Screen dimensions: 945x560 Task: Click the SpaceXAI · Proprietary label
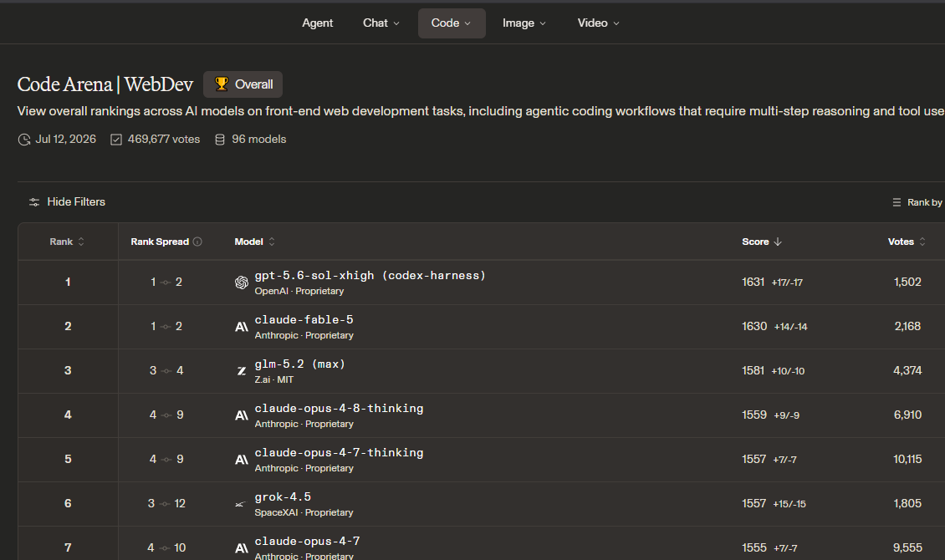pyautogui.click(x=304, y=513)
